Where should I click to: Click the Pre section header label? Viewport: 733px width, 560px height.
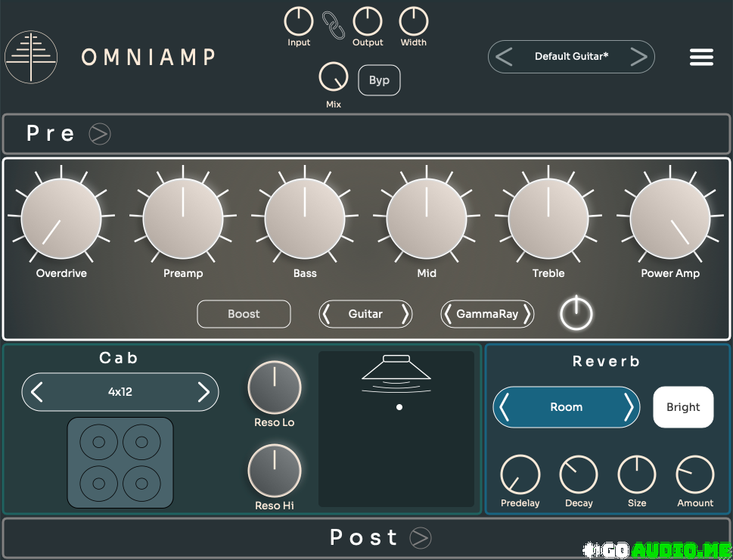[51, 133]
